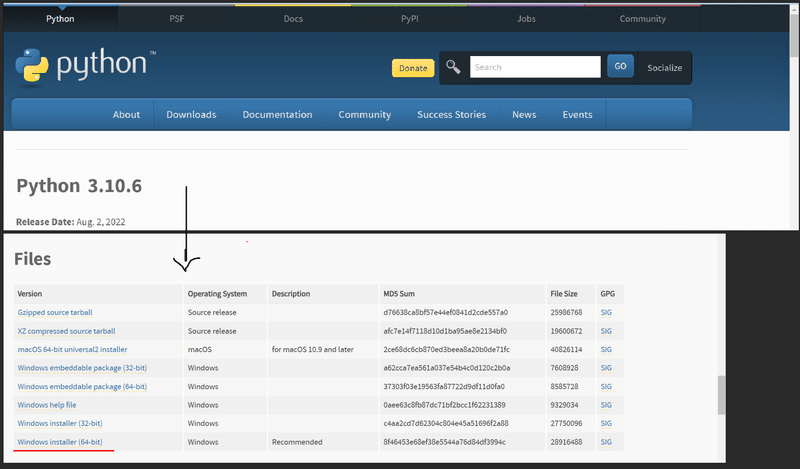
Task: Open SIG link for Gzipped source tarball
Action: pos(606,312)
